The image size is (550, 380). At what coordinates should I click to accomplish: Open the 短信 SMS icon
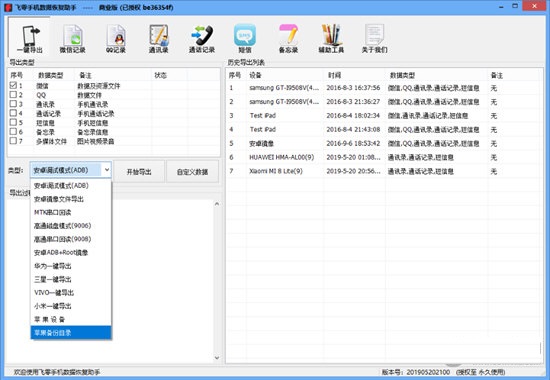coord(245,39)
